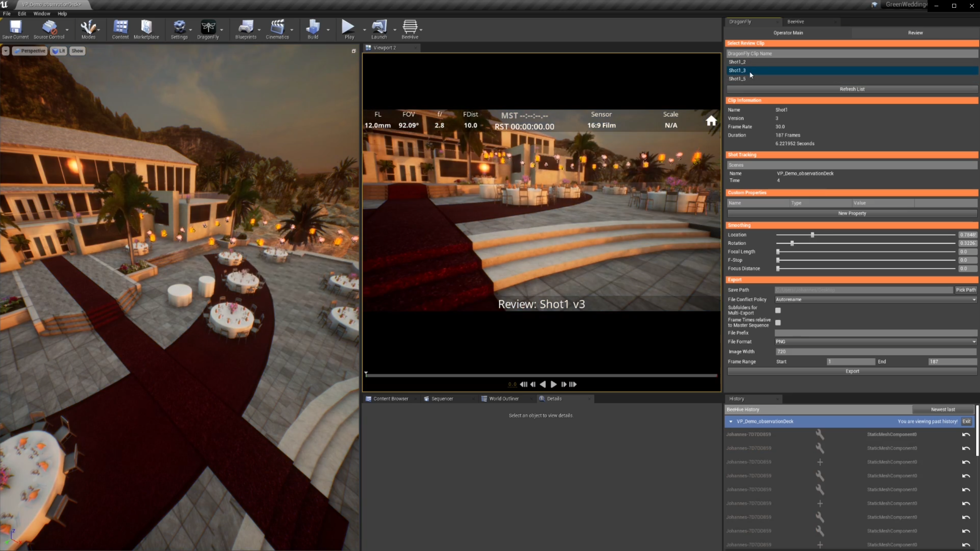Select the Shot1_2 review clip
Image resolution: width=980 pixels, height=551 pixels.
[852, 62]
